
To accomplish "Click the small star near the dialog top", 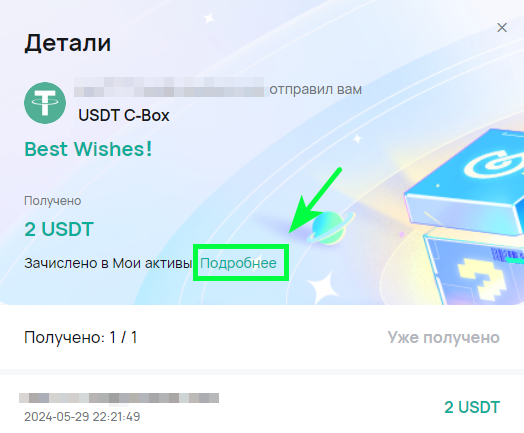I will tap(209, 17).
